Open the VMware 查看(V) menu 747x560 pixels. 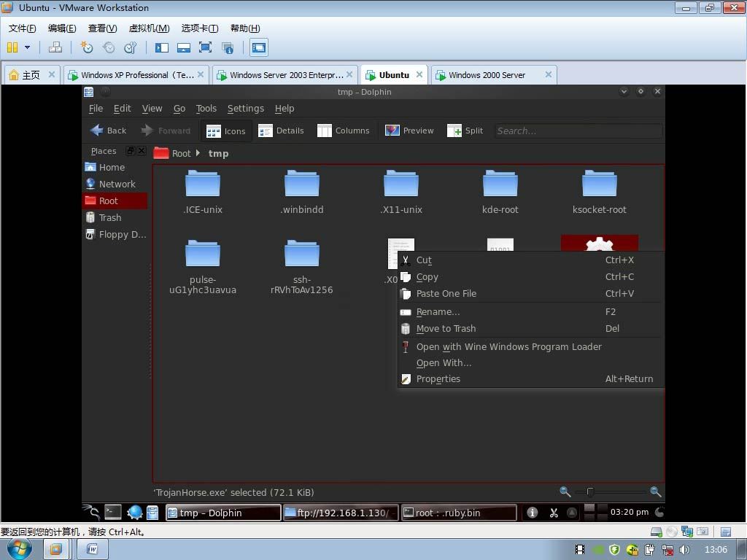click(102, 28)
